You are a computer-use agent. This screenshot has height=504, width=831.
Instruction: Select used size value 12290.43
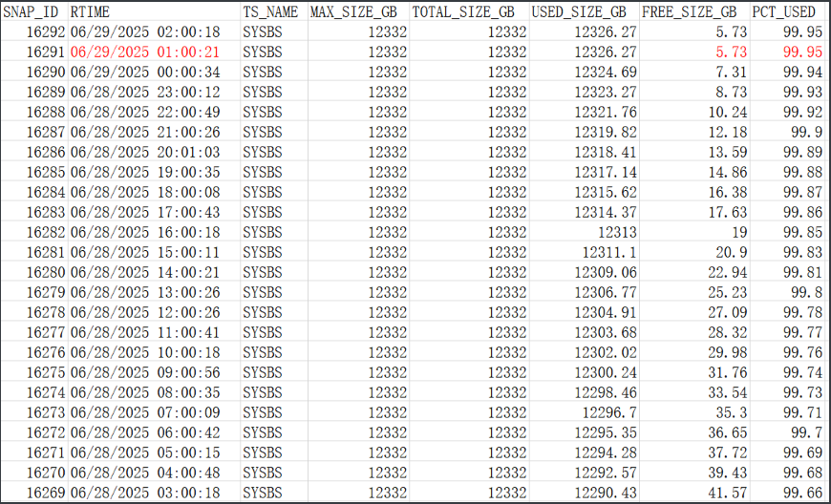tap(606, 493)
